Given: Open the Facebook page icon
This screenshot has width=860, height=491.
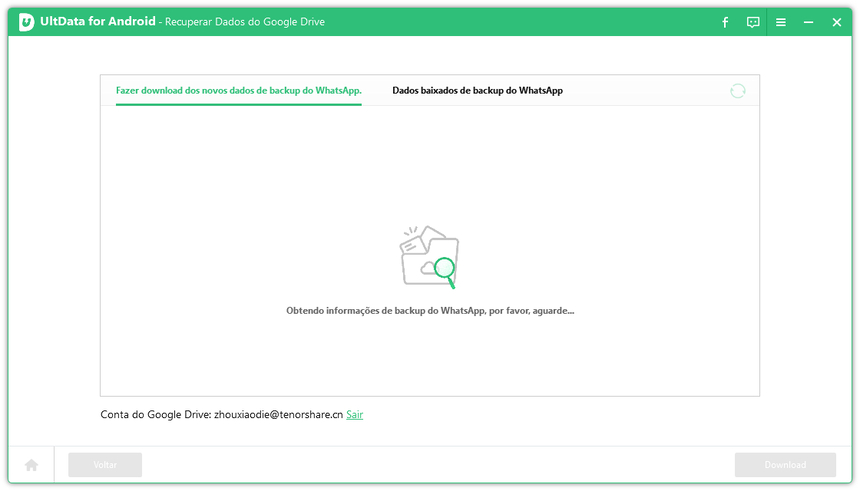Looking at the screenshot, I should click(725, 22).
